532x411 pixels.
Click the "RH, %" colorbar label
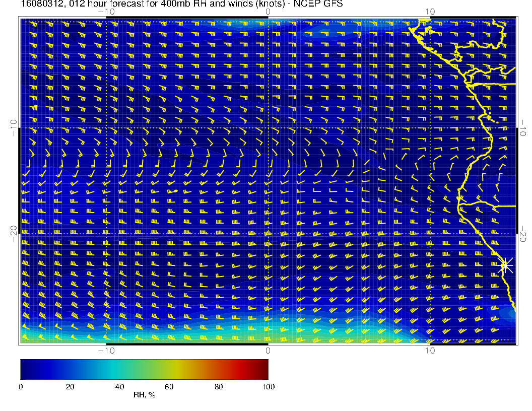pos(144,395)
